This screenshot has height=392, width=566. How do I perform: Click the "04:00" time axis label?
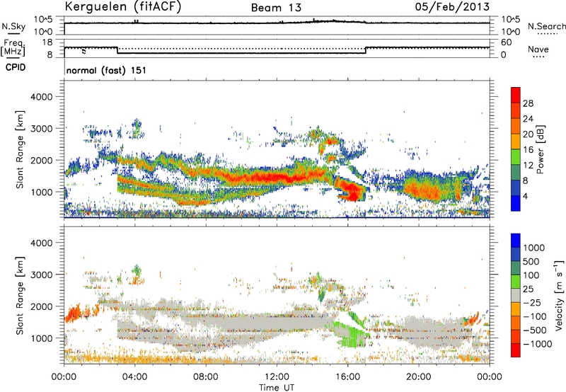point(134,377)
